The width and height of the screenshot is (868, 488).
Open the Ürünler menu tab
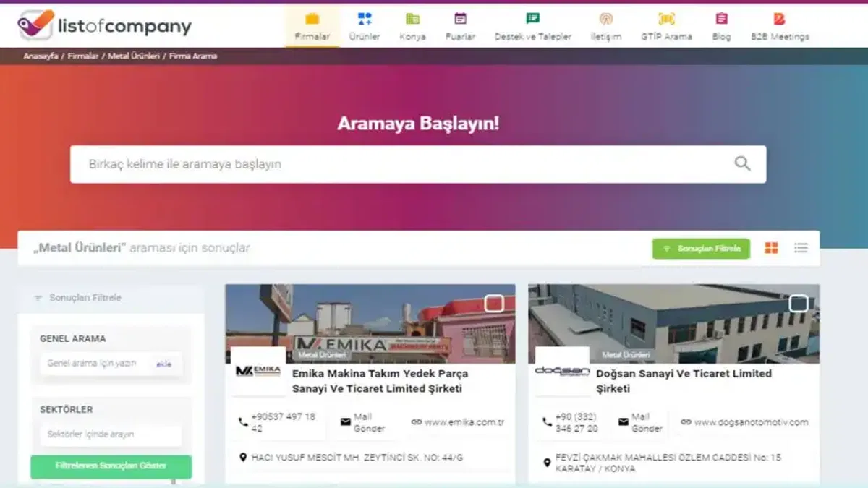(x=365, y=26)
